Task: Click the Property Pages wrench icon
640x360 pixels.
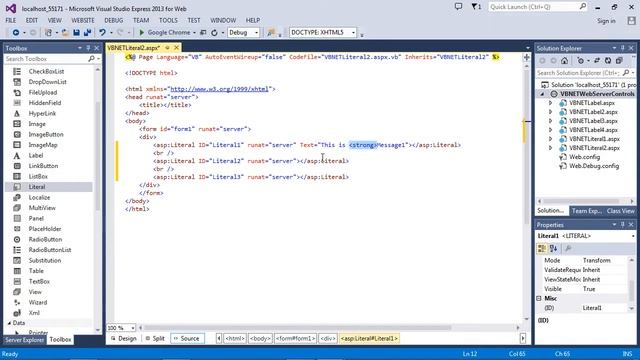Action: [568, 248]
